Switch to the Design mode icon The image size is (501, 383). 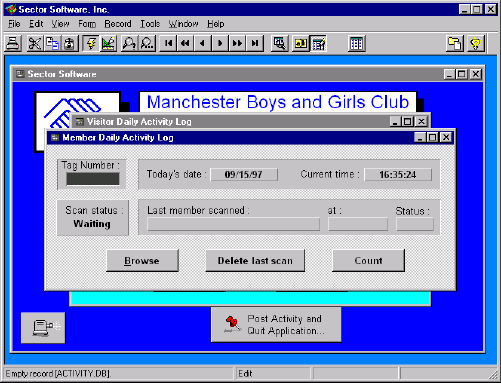point(108,43)
